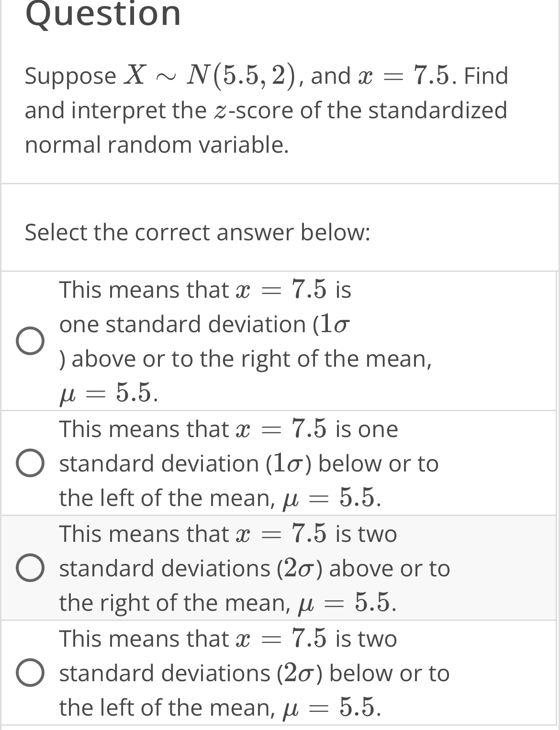The height and width of the screenshot is (730, 560).
Task: Choose the two standard deviations above answer
Action: 31,568
